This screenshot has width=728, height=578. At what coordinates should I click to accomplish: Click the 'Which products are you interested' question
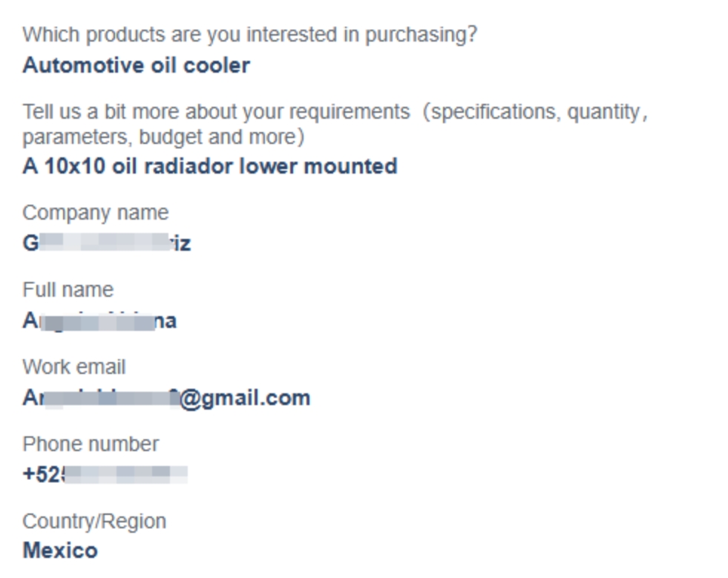[x=250, y=35]
